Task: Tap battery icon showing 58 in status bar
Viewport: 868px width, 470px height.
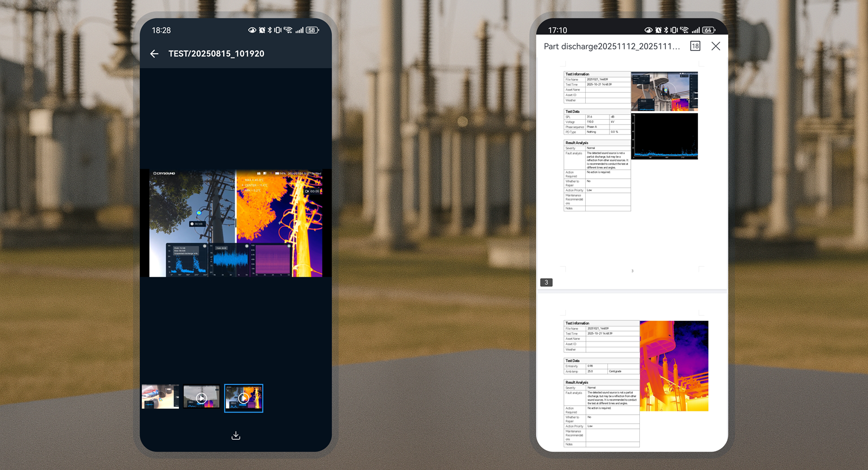Action: click(x=312, y=30)
